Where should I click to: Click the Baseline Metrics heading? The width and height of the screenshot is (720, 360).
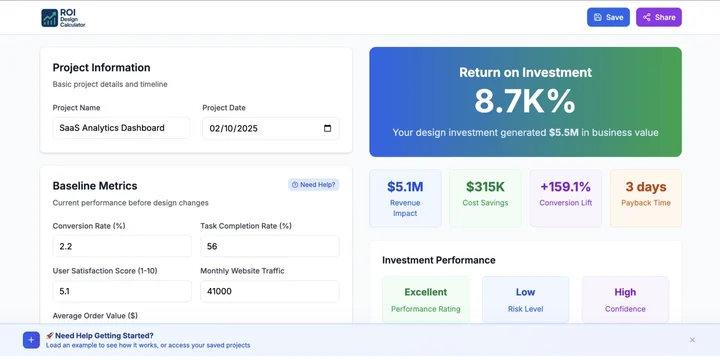[x=95, y=186]
